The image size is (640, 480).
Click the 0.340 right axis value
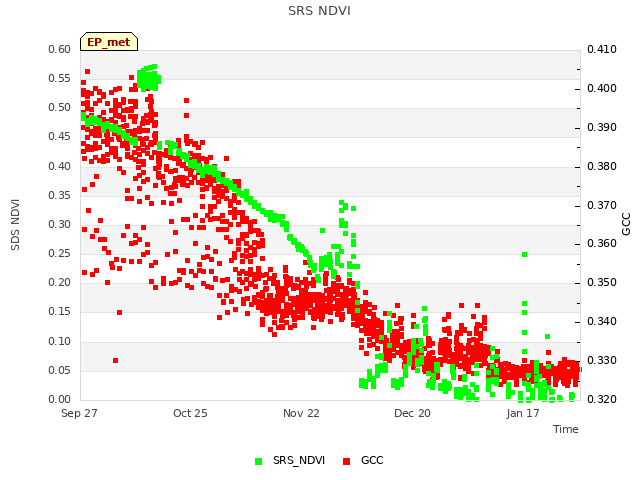tap(602, 321)
